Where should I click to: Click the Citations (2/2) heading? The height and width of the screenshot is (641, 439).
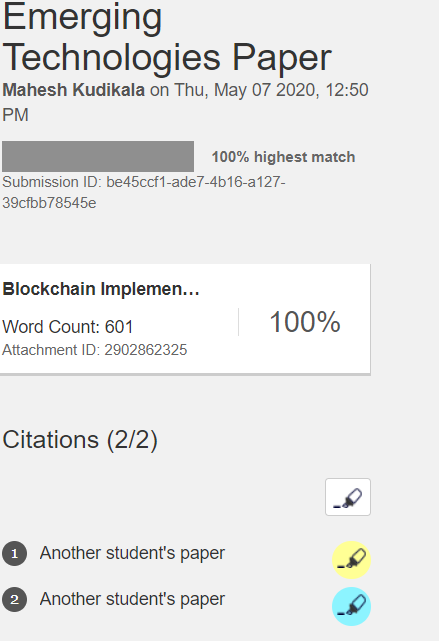(80, 440)
